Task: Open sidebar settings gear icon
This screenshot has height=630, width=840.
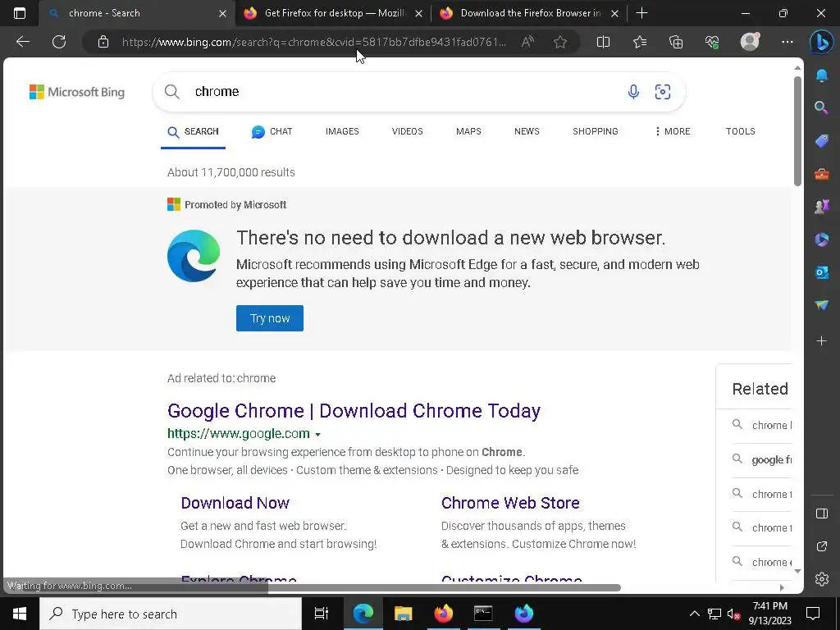Action: (x=822, y=579)
